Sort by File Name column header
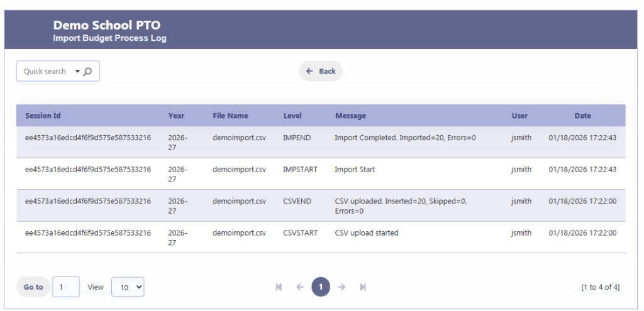 tap(230, 116)
